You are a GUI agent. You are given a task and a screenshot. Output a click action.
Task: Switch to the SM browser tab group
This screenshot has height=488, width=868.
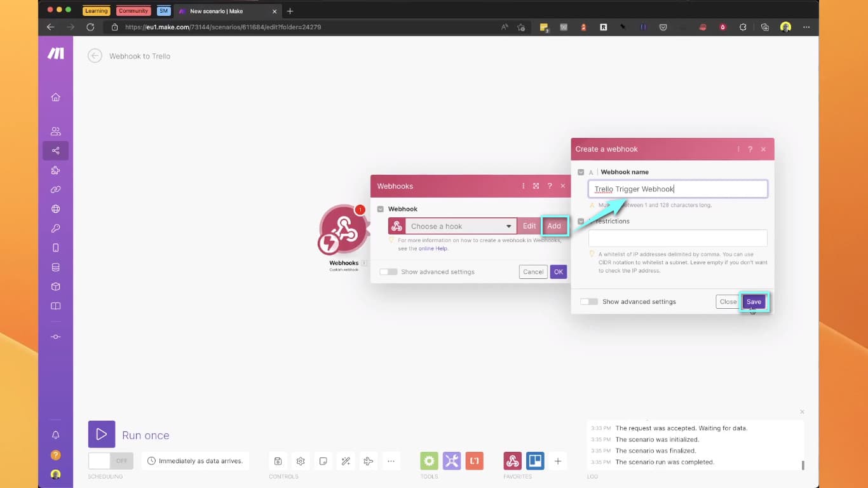coord(164,11)
